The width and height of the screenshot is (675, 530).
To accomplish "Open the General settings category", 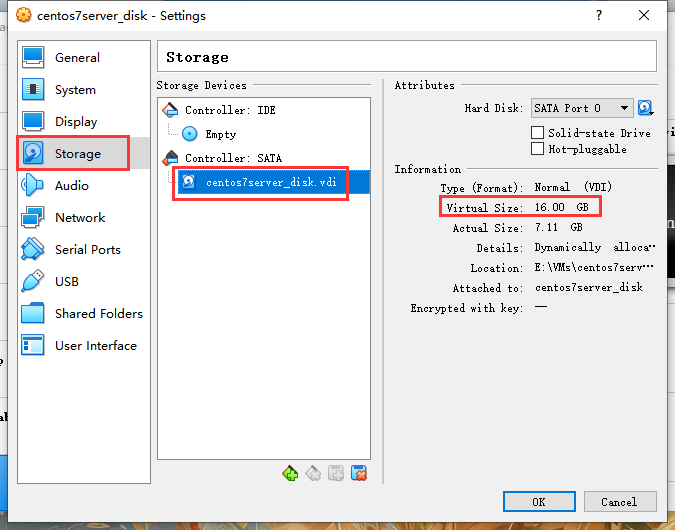I will coord(84,58).
